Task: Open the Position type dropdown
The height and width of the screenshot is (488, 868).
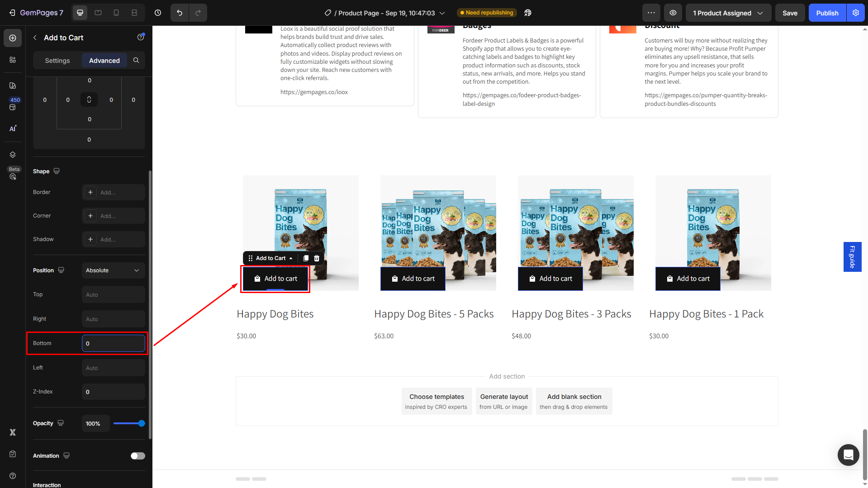Action: [113, 270]
